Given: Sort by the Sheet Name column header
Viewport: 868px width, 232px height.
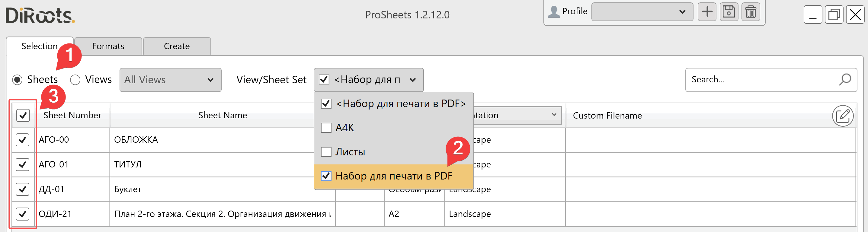Looking at the screenshot, I should tap(223, 116).
